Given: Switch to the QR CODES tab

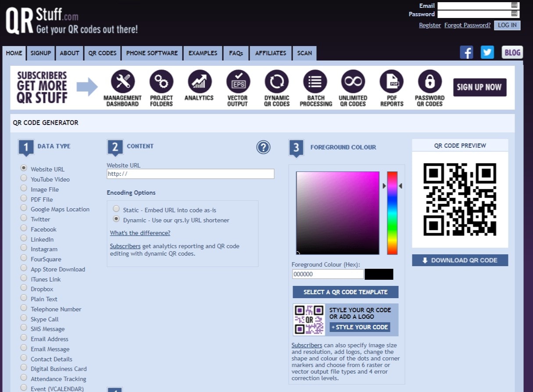Looking at the screenshot, I should click(102, 53).
